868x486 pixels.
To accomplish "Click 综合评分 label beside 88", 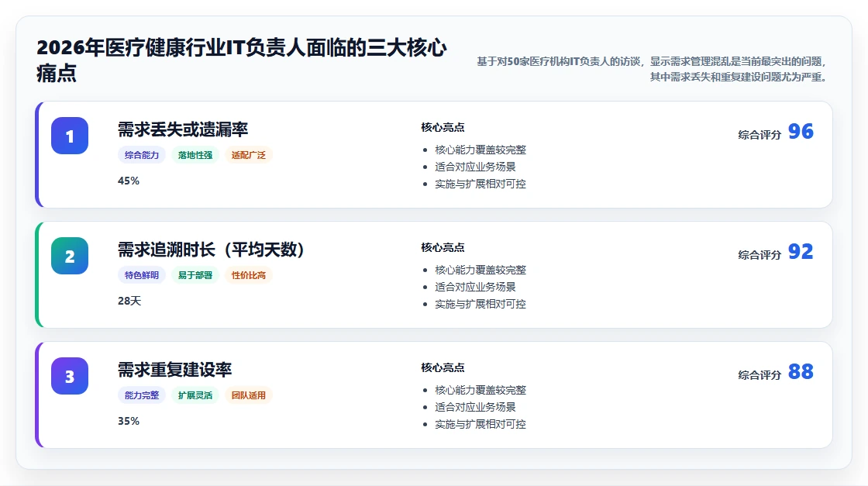I will point(759,374).
